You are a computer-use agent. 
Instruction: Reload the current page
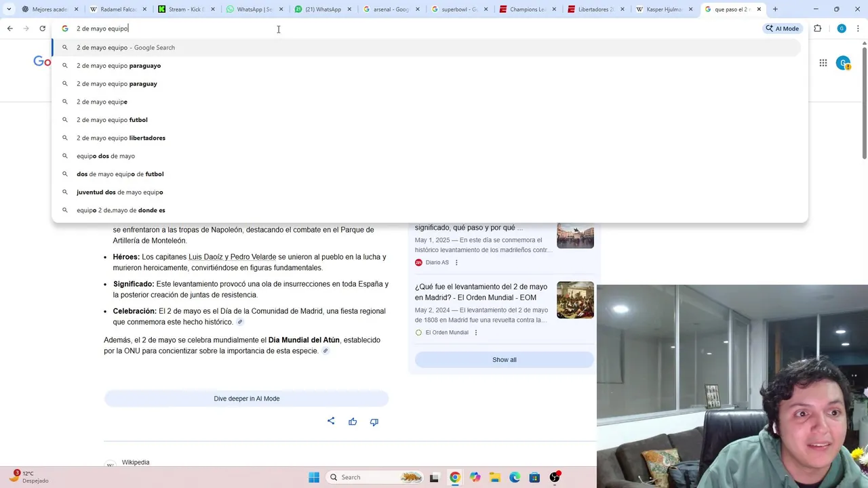[42, 28]
